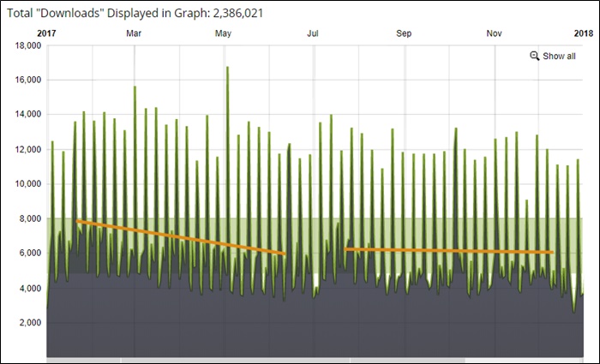Click the 2,386,021 total downloads figure
The width and height of the screenshot is (600, 364).
pyautogui.click(x=238, y=14)
